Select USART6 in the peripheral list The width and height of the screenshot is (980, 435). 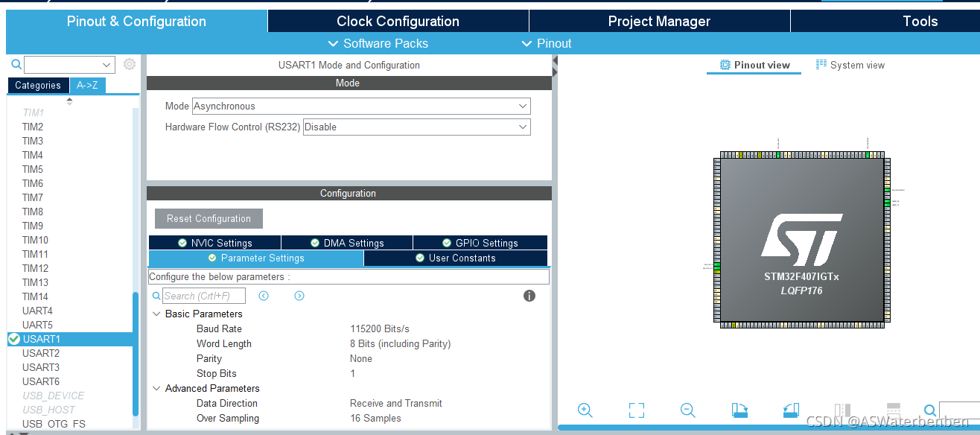(41, 381)
